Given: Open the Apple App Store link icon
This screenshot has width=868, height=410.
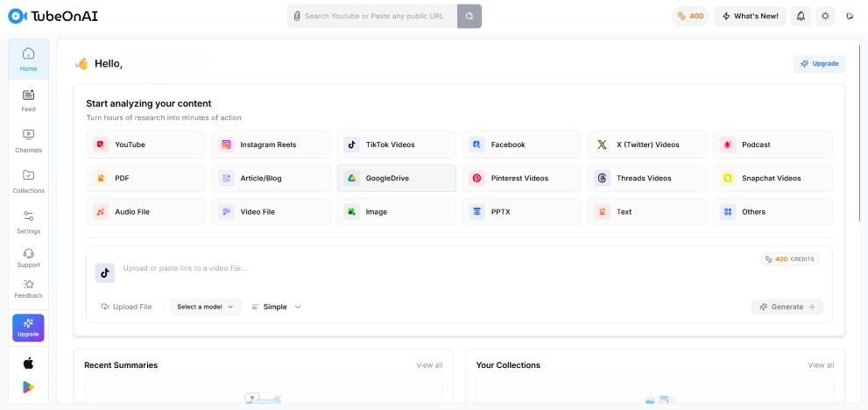Looking at the screenshot, I should pos(28,363).
